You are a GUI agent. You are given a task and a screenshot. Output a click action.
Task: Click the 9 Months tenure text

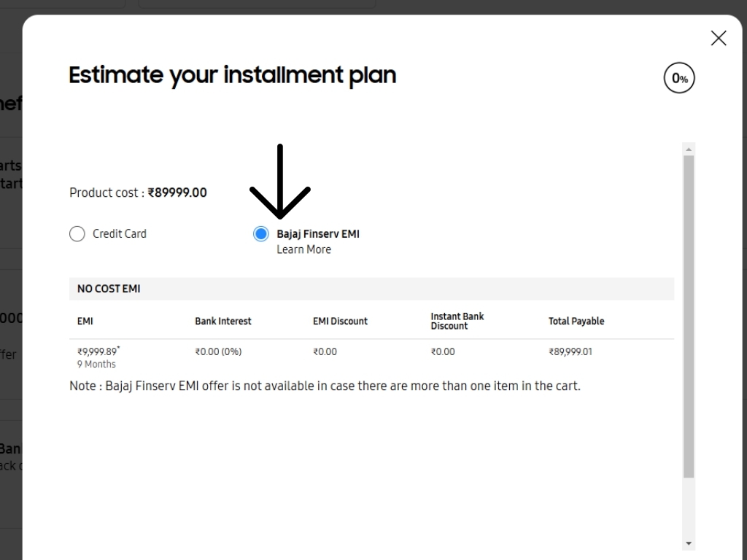pyautogui.click(x=96, y=365)
